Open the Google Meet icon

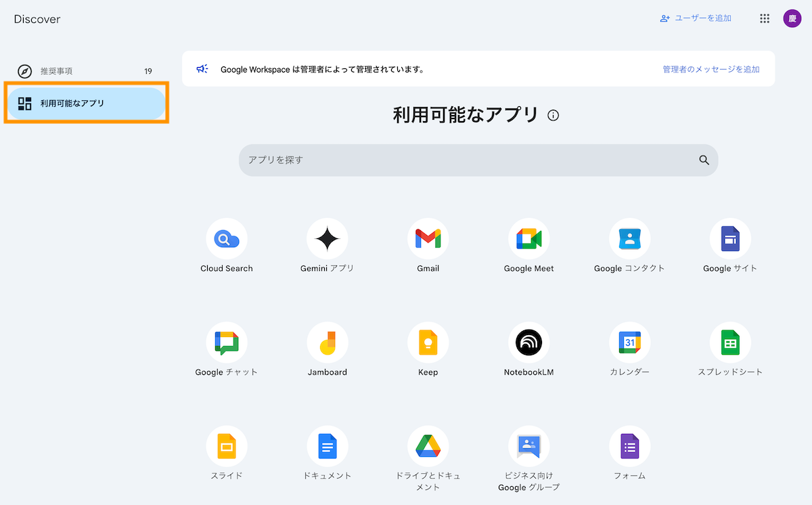pos(529,239)
